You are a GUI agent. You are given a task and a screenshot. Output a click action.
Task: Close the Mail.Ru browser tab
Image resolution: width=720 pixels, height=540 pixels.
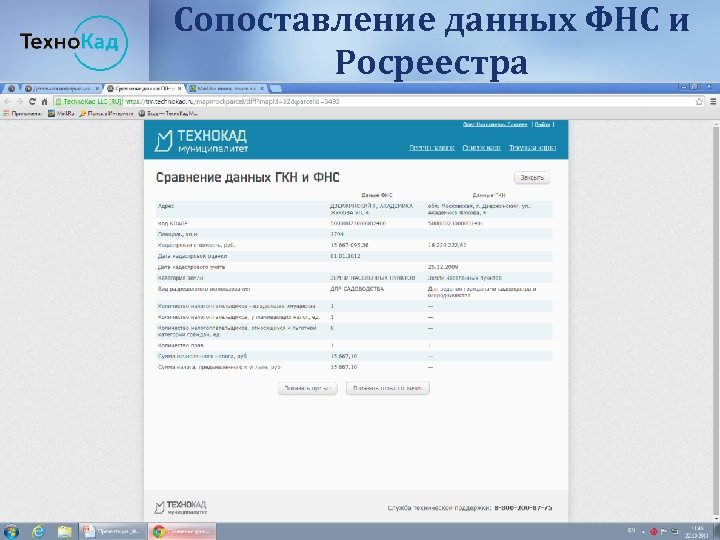tap(262, 88)
